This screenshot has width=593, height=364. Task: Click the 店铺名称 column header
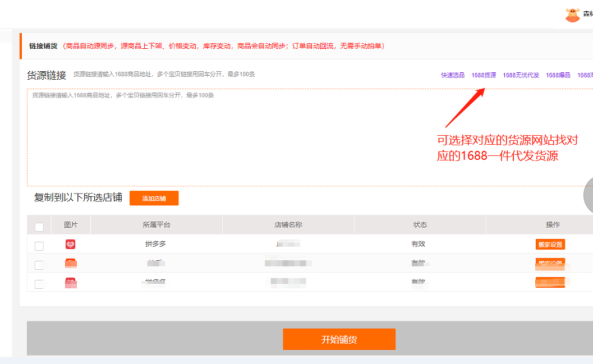(x=288, y=225)
